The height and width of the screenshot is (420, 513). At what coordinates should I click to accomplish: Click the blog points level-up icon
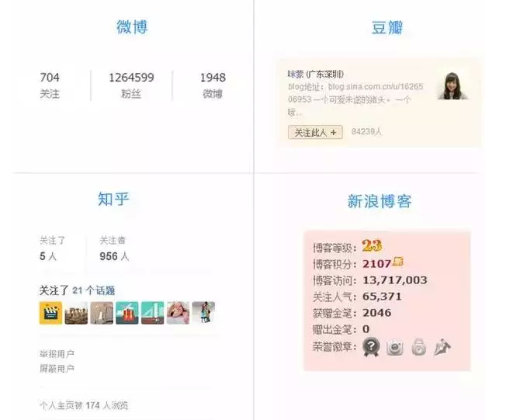tap(398, 262)
